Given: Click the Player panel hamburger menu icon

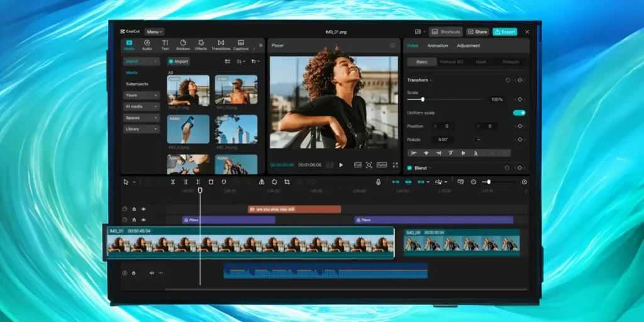Looking at the screenshot, I should (392, 45).
